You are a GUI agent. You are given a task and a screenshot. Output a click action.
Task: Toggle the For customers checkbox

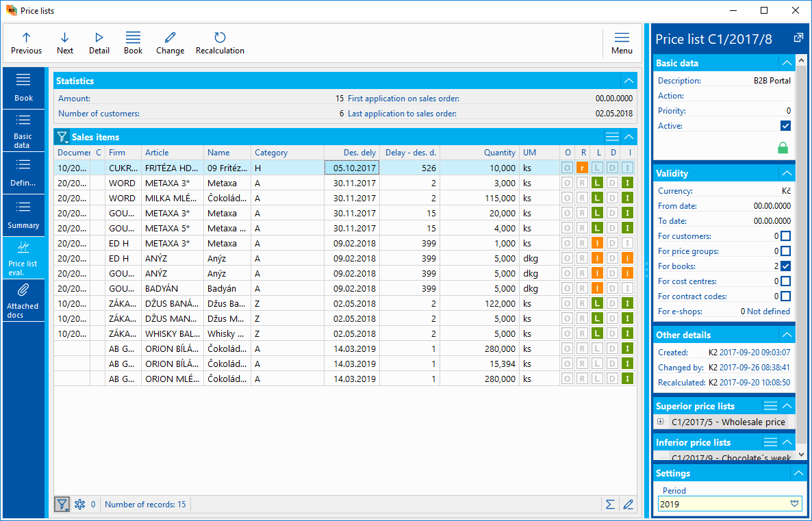tap(785, 236)
